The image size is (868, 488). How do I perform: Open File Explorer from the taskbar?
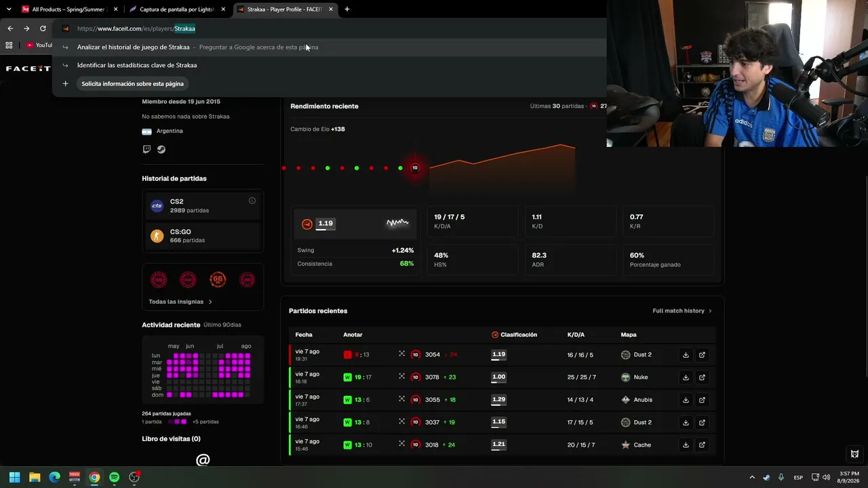35,477
